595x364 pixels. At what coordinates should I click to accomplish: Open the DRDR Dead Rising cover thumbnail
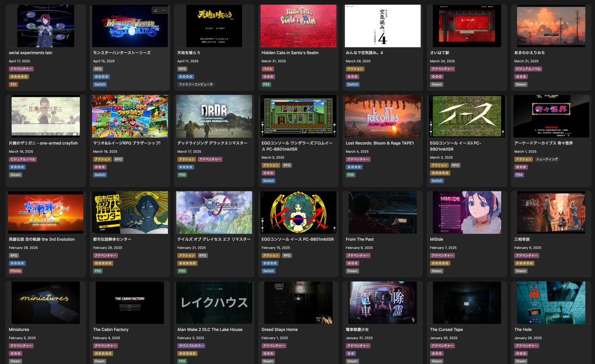pyautogui.click(x=214, y=116)
